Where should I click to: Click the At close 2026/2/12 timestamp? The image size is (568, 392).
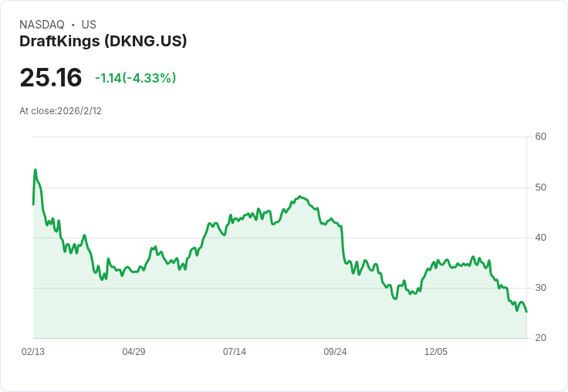pos(60,111)
